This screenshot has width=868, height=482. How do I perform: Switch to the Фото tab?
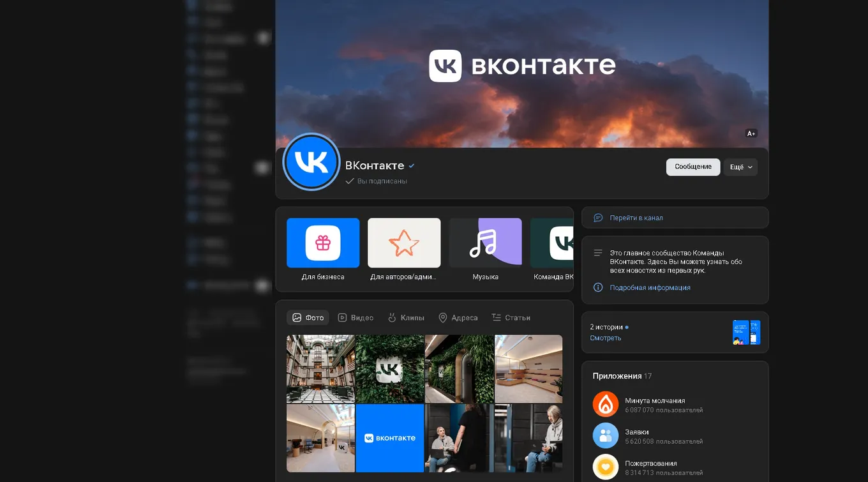[x=308, y=317]
